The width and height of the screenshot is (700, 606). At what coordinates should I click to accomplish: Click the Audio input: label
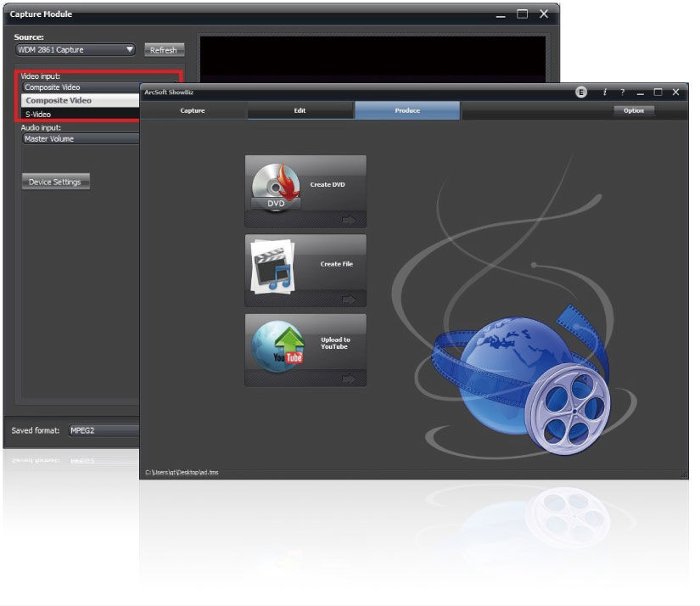point(41,127)
